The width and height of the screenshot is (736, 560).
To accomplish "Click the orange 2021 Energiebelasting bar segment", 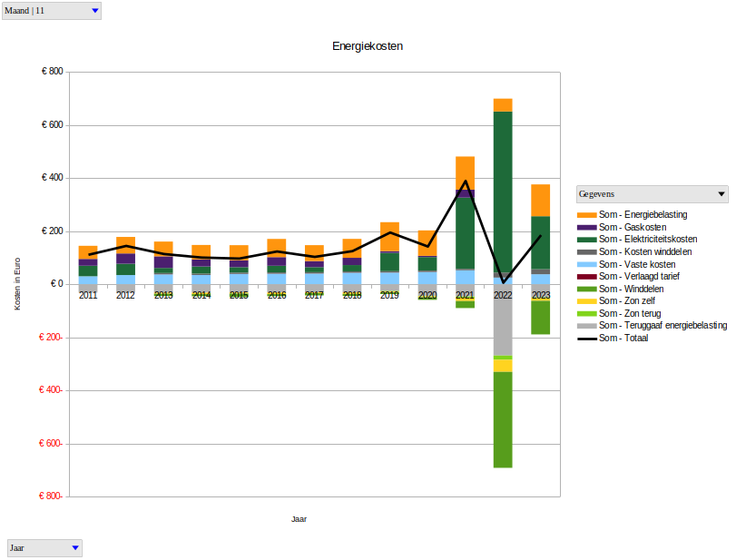I will click(465, 172).
